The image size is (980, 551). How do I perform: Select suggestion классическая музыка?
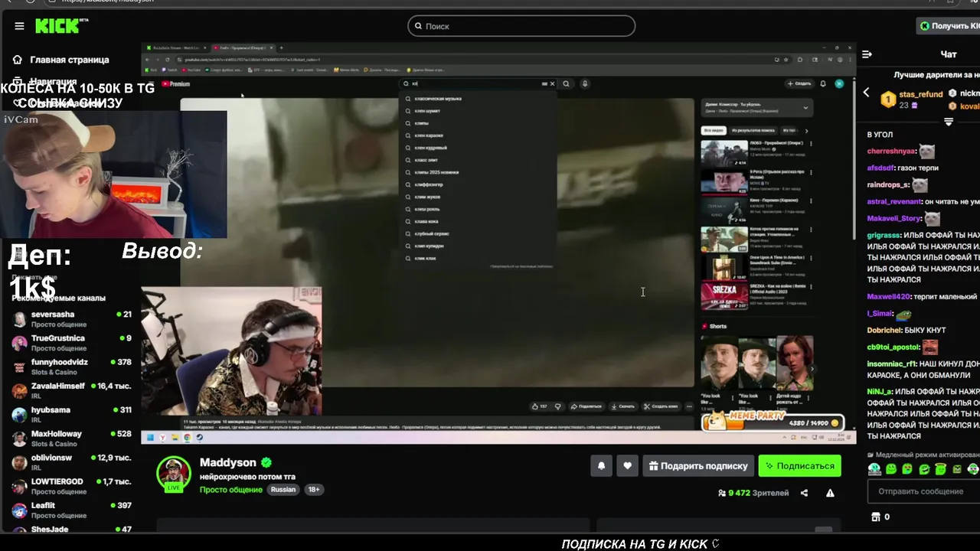click(x=479, y=98)
